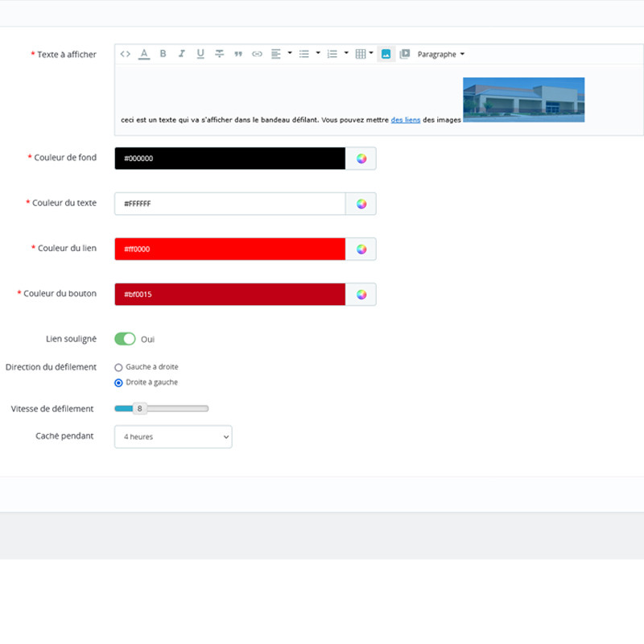
Task: Toggle bold formatting in editor
Action: pyautogui.click(x=163, y=54)
